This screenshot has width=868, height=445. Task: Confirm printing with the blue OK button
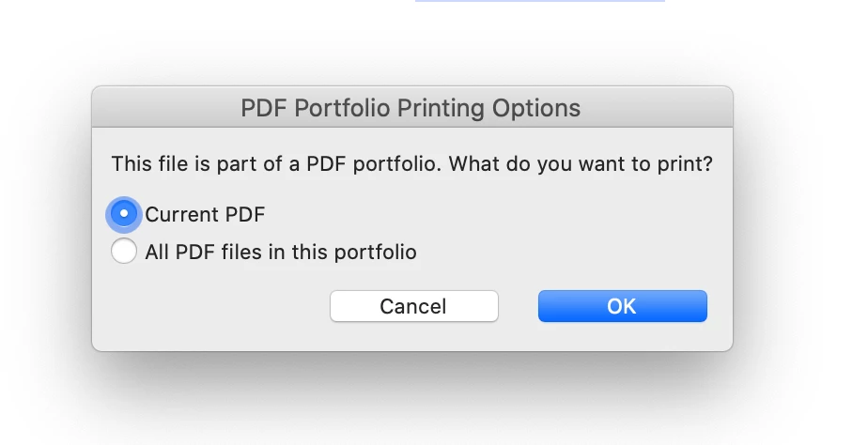[x=622, y=306]
